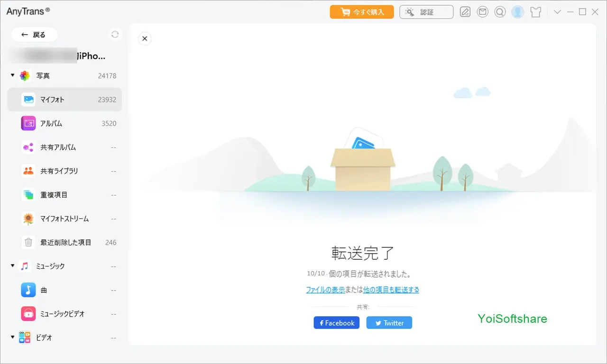Open the feedback edit icon in title bar
The width and height of the screenshot is (607, 364).
[465, 12]
